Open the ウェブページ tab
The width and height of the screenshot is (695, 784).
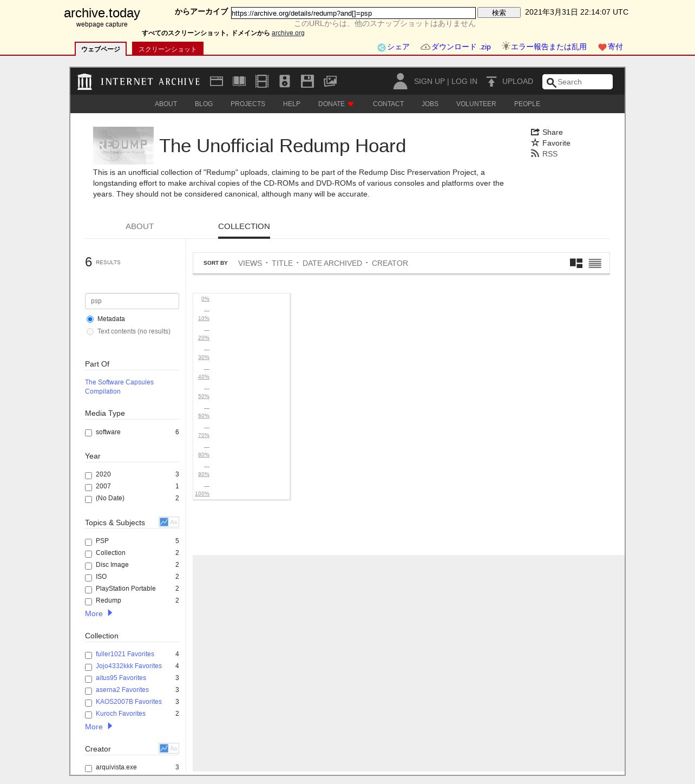(101, 49)
